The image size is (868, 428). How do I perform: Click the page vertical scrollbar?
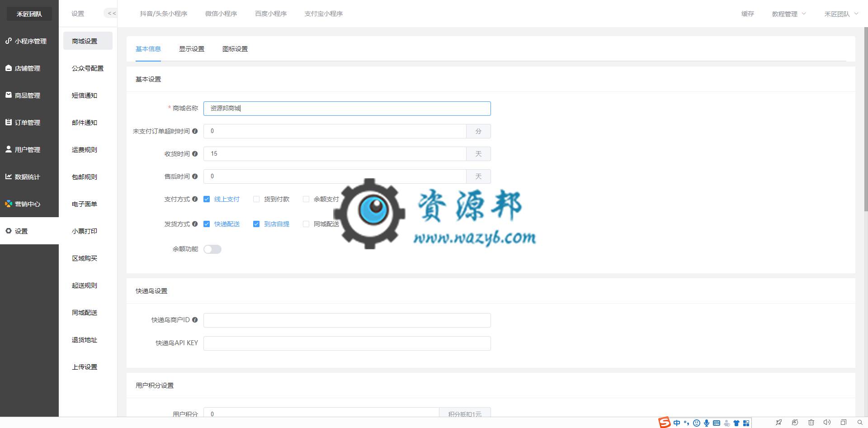(866, 120)
